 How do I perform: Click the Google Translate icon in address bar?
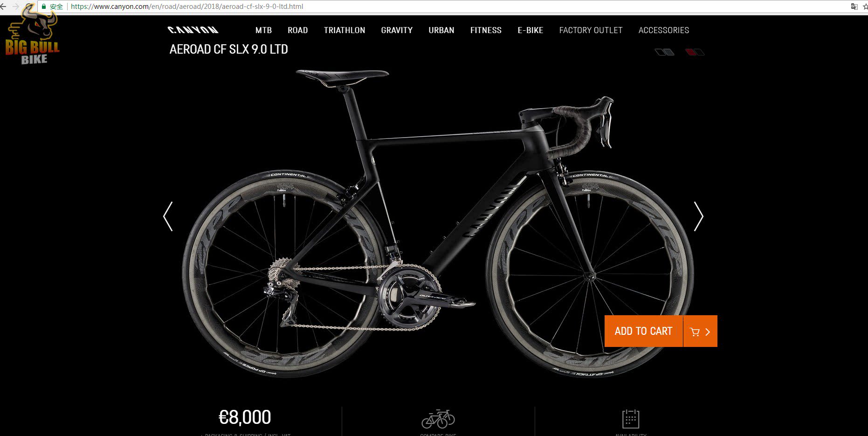(x=854, y=7)
